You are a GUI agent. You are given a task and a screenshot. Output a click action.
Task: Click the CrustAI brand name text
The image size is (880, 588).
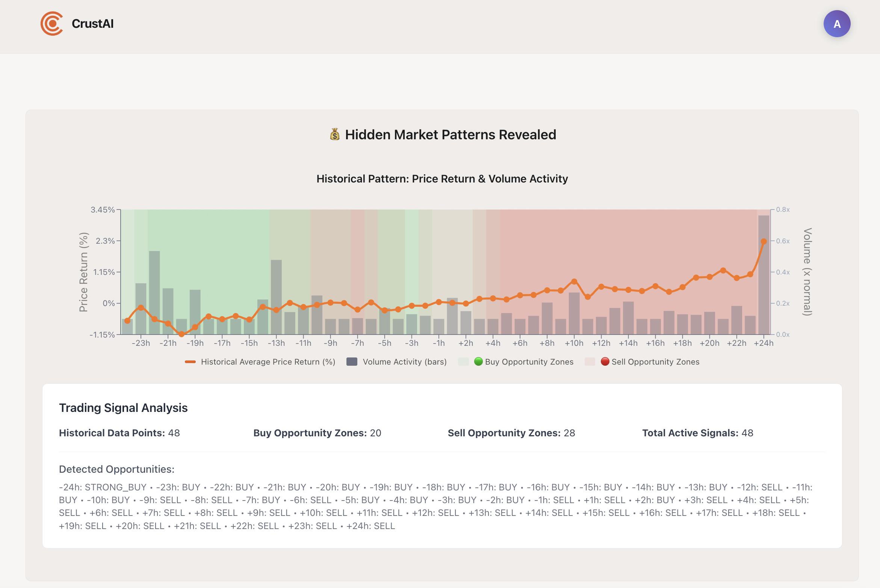click(92, 24)
